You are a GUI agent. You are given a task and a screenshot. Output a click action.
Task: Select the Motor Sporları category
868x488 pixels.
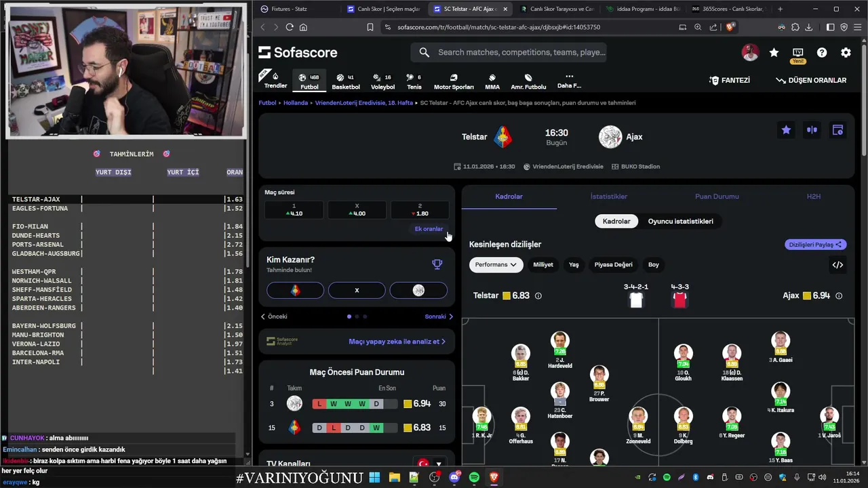(454, 81)
